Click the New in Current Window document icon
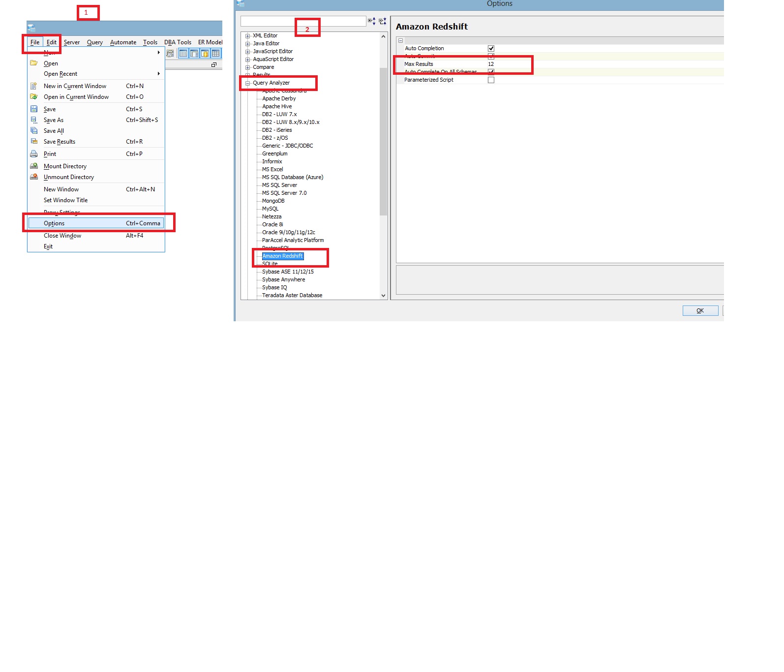 pyautogui.click(x=34, y=86)
